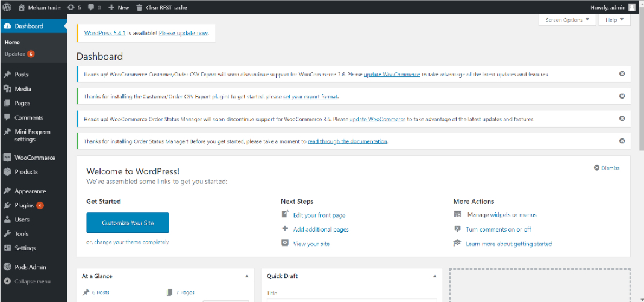
Task: Open the Pods Admin icon
Action: pyautogui.click(x=7, y=267)
